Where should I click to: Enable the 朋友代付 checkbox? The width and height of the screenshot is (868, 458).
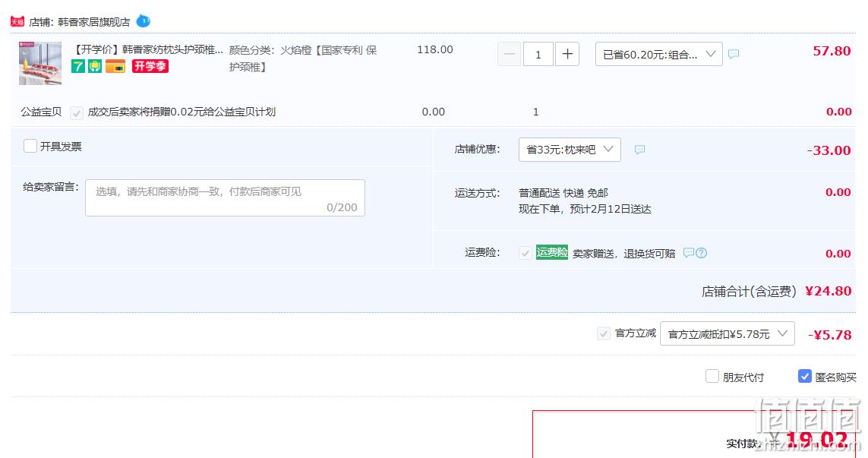pos(712,377)
